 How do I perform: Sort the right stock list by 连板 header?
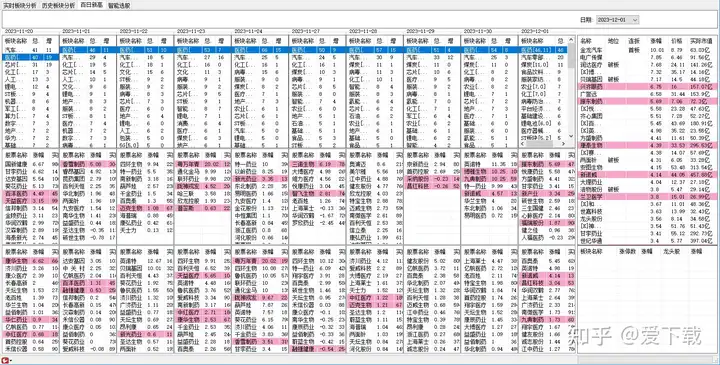click(634, 41)
